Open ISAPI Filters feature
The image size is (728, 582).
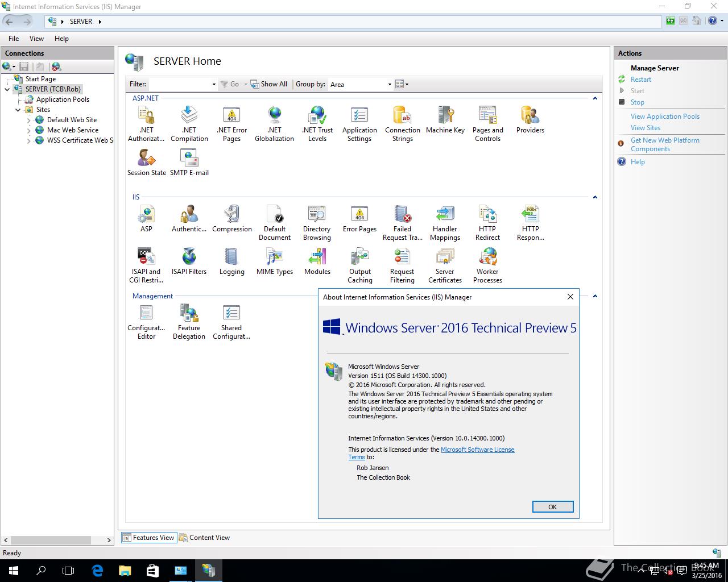(189, 261)
